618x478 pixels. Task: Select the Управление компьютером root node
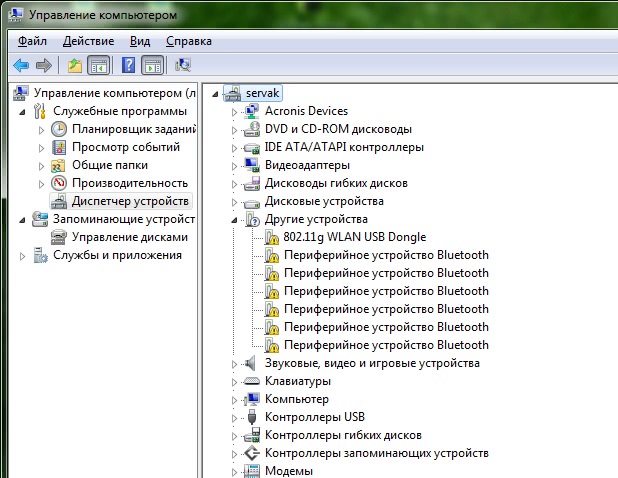115,93
